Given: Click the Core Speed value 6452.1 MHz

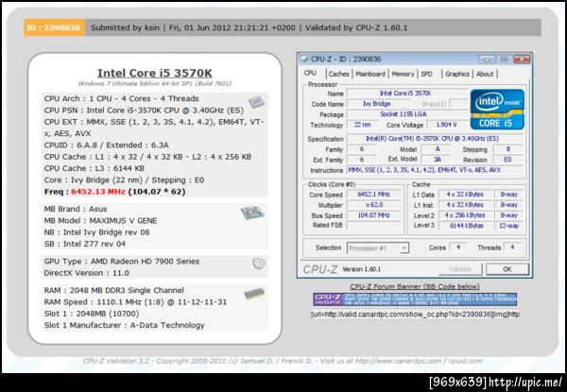Looking at the screenshot, I should tap(374, 195).
